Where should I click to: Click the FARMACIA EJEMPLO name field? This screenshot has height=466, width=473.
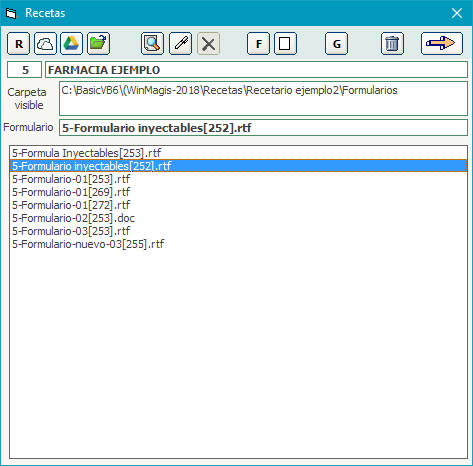tap(256, 70)
